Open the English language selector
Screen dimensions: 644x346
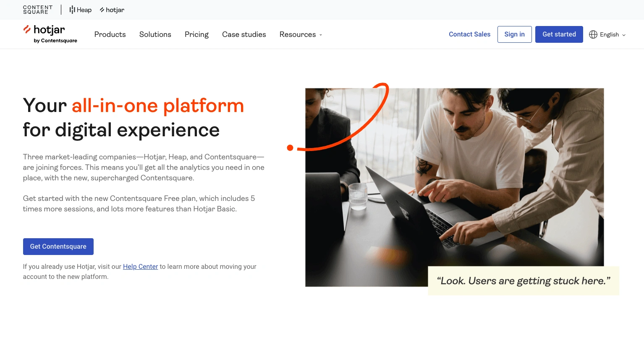point(607,34)
